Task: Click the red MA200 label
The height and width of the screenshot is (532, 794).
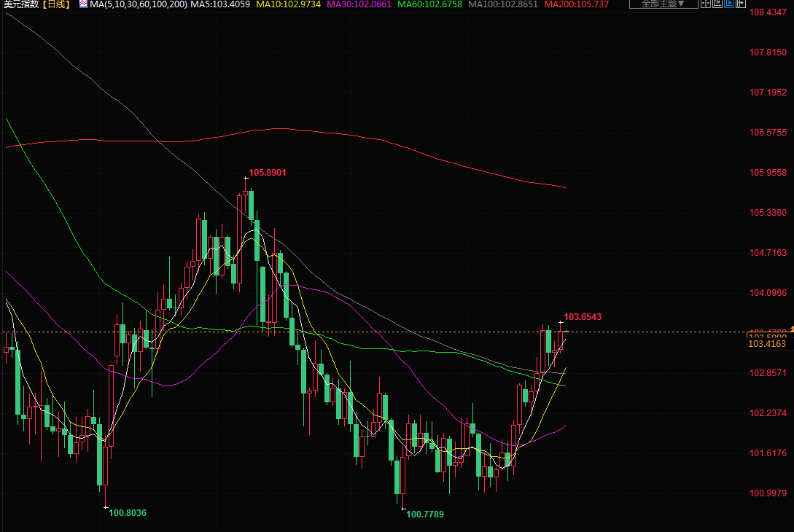Action: [x=577, y=4]
